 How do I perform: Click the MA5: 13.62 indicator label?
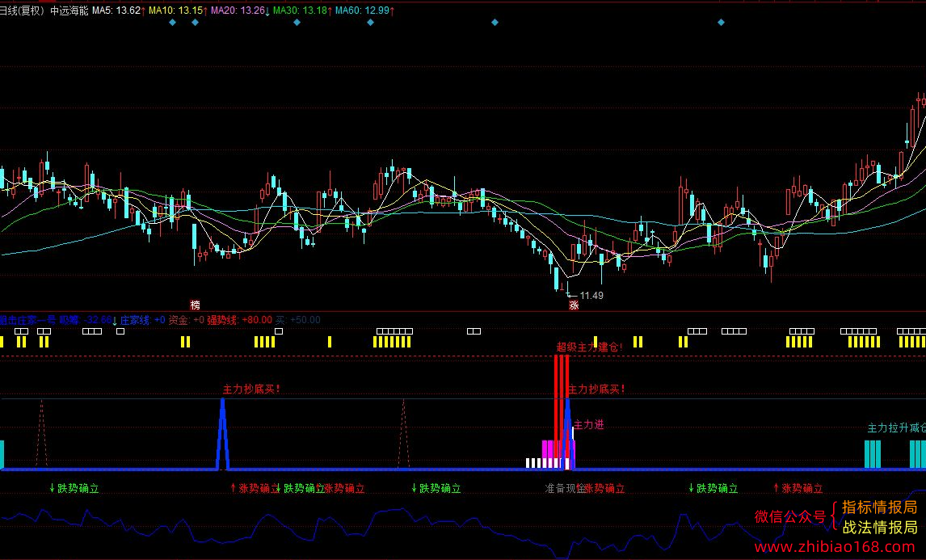116,10
